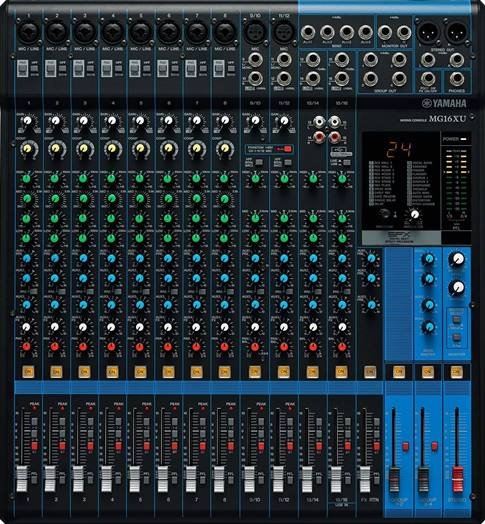Toggle the channel 1 ON button
The width and height of the screenshot is (485, 524).
point(28,371)
